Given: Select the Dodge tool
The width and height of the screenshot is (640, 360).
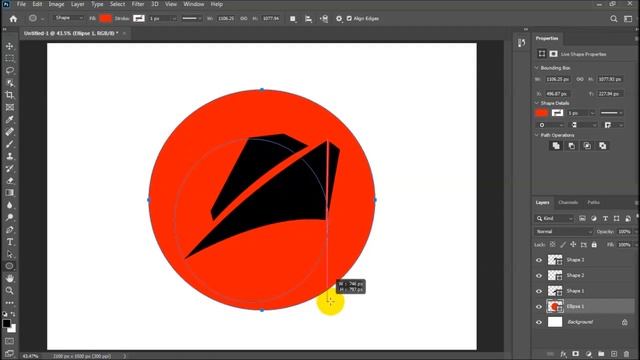Looking at the screenshot, I should [x=9, y=217].
